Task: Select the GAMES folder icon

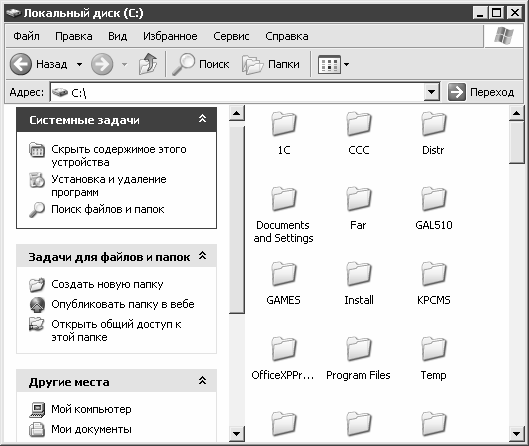Action: coord(284,274)
